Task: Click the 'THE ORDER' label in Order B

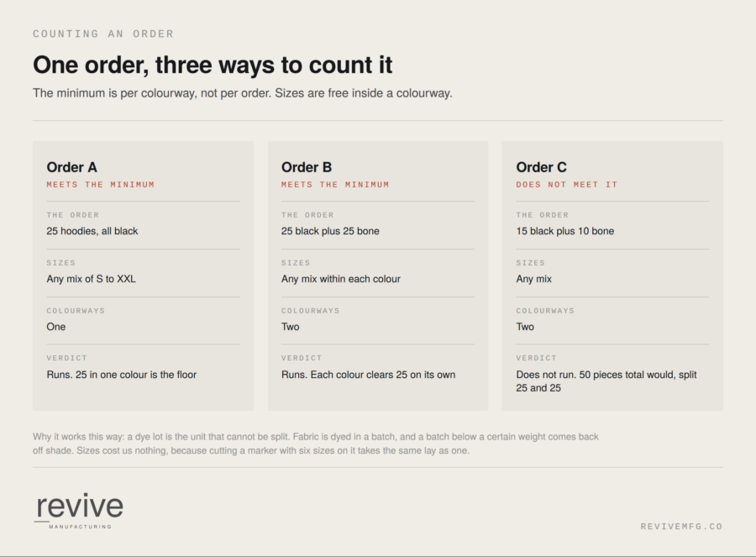Action: click(x=307, y=215)
